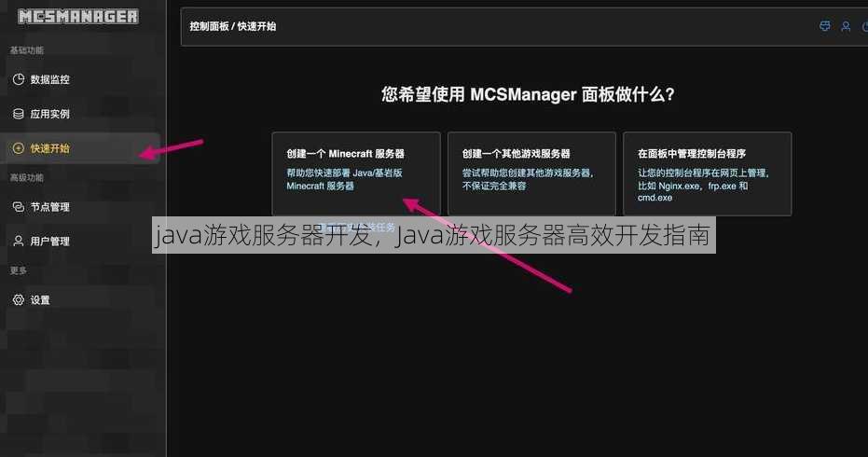Screen dimensions: 868x457
Task: Click 快速开始 in the breadcrumb
Action: tap(256, 26)
